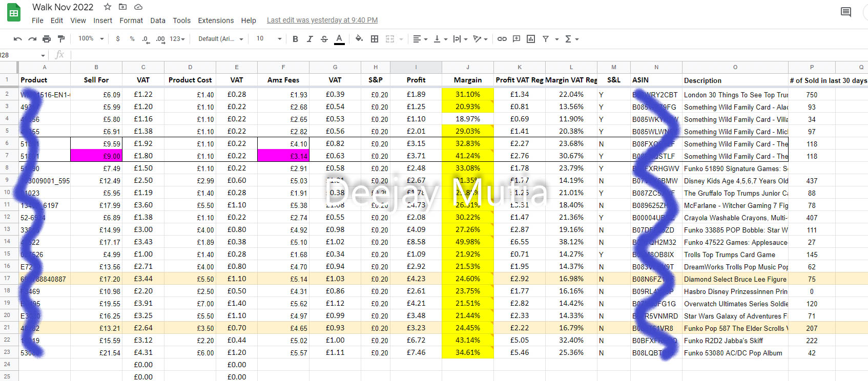Open text rotation options
Viewport: 868px width, 381px height.
click(x=480, y=39)
